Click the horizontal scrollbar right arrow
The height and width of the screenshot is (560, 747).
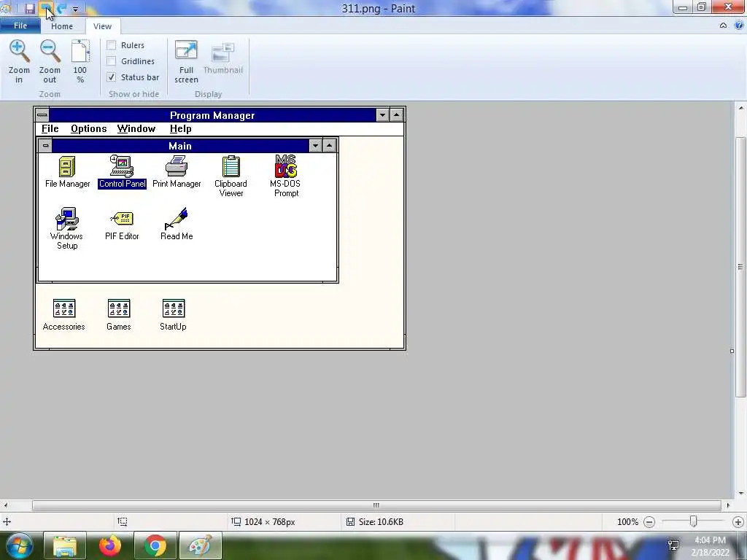[x=727, y=505]
